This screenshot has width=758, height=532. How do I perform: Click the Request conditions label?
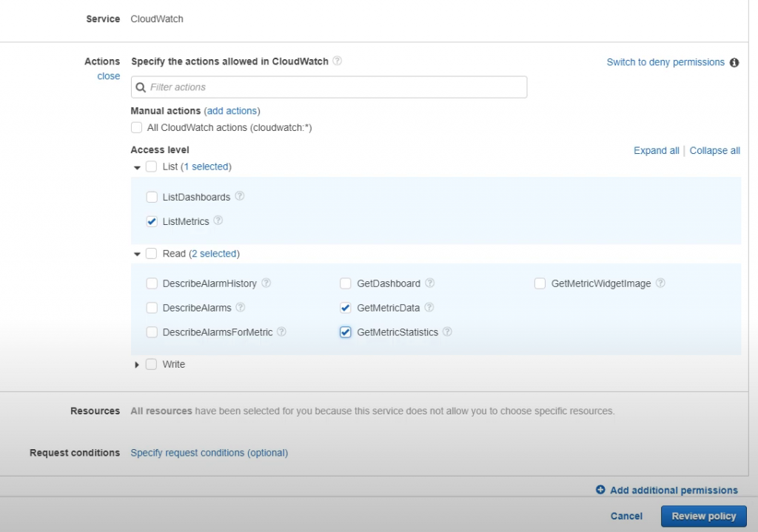coord(75,453)
